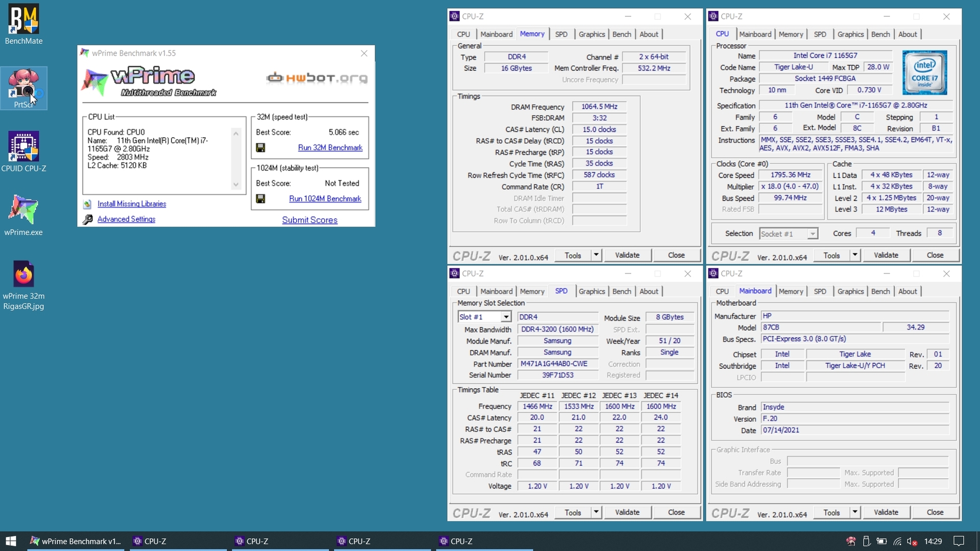
Task: Click the HWBOT.org logo in wPrime
Action: coord(316,78)
